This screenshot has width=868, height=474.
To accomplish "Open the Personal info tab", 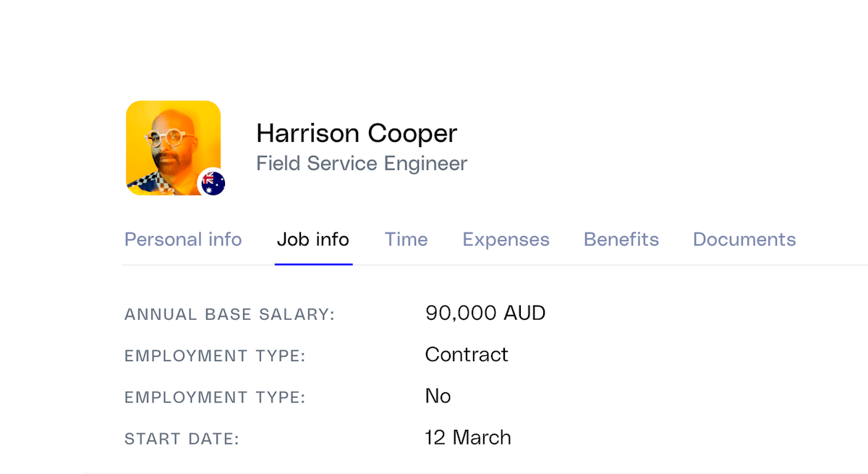I will [183, 240].
